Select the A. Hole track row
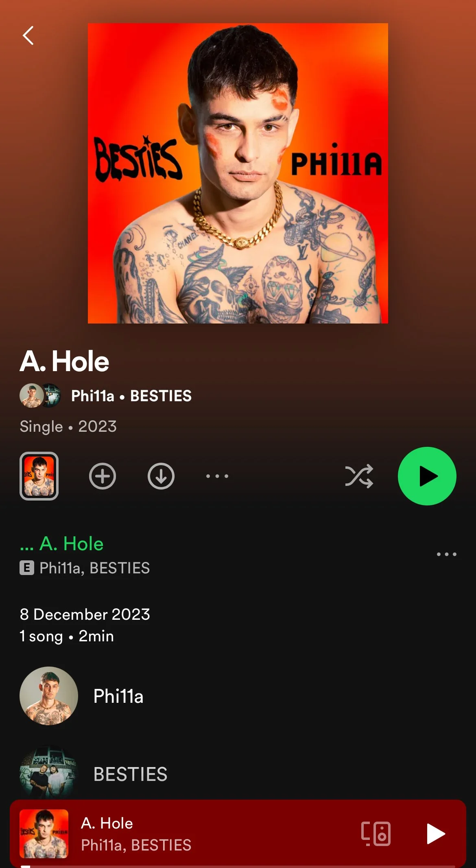This screenshot has height=868, width=476. point(238,555)
